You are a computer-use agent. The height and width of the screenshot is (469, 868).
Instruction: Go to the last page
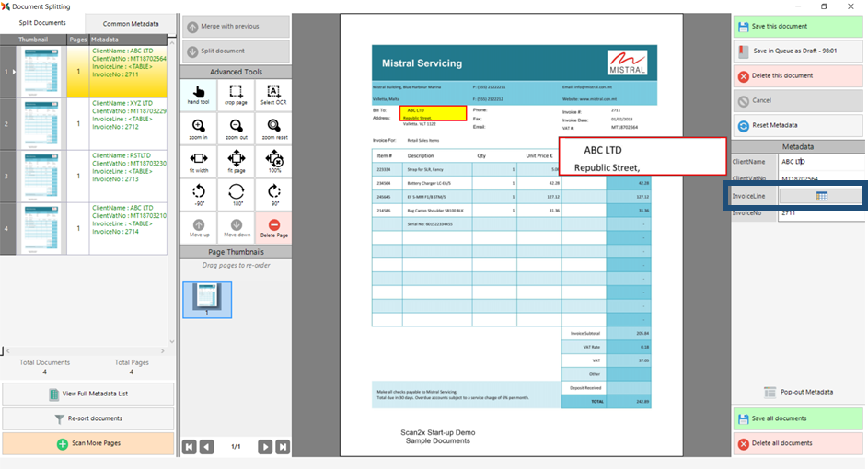point(283,447)
